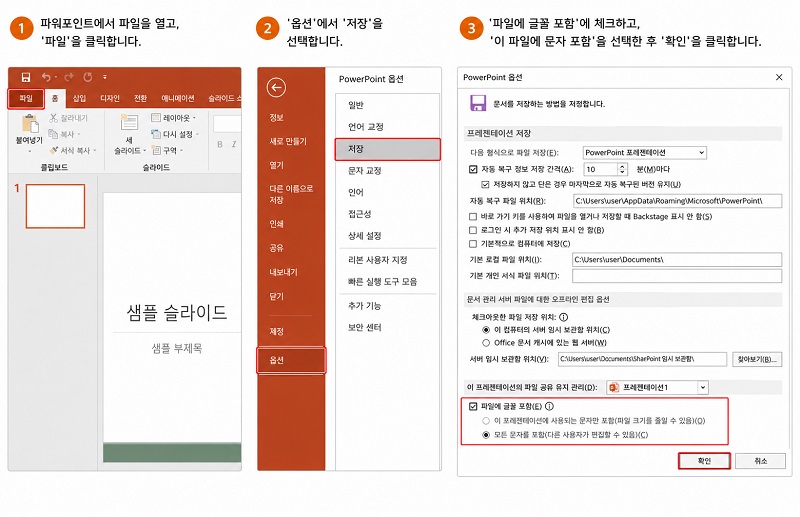Click the autosave minutes spinner arrows
The height and width of the screenshot is (517, 800).
(x=622, y=169)
